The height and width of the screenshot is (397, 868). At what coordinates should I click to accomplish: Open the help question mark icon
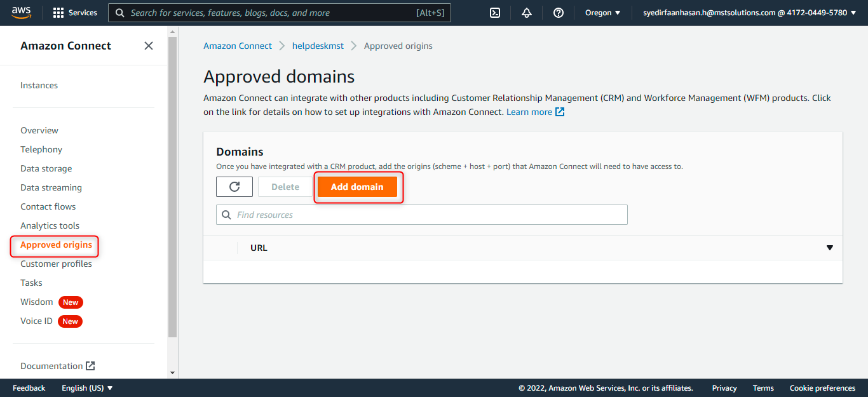pyautogui.click(x=559, y=13)
